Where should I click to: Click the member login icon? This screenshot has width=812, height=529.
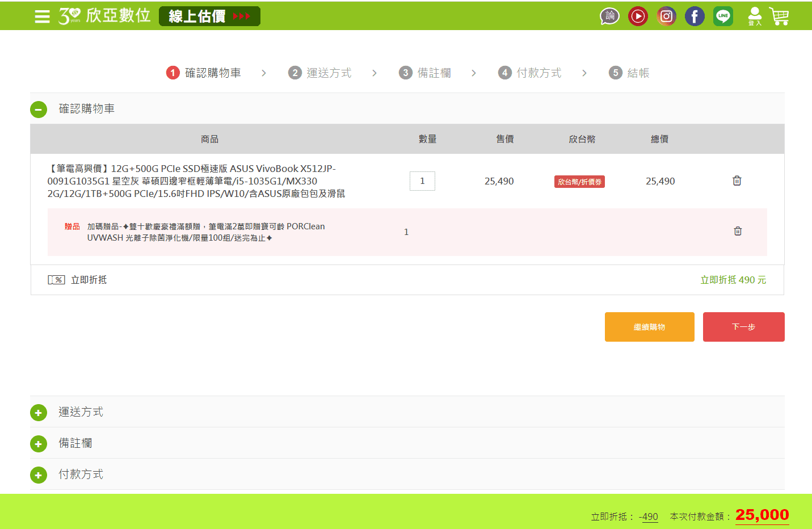pyautogui.click(x=755, y=16)
